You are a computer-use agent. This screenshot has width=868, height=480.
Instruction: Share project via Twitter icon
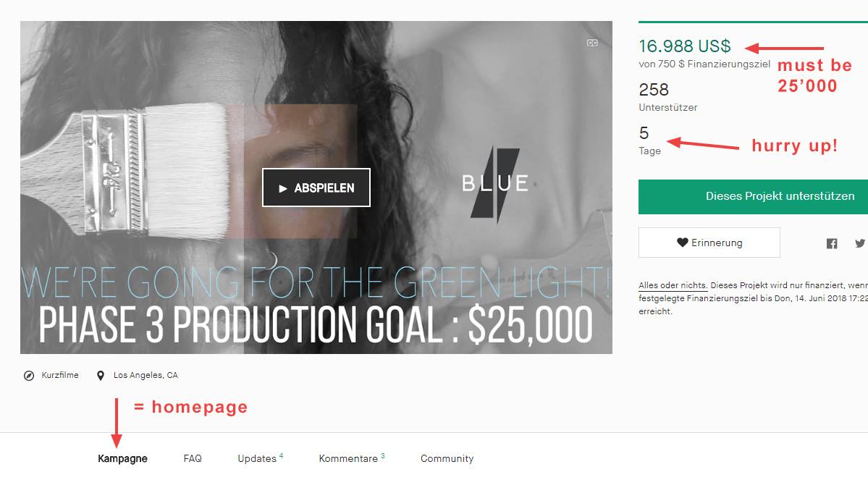click(860, 243)
